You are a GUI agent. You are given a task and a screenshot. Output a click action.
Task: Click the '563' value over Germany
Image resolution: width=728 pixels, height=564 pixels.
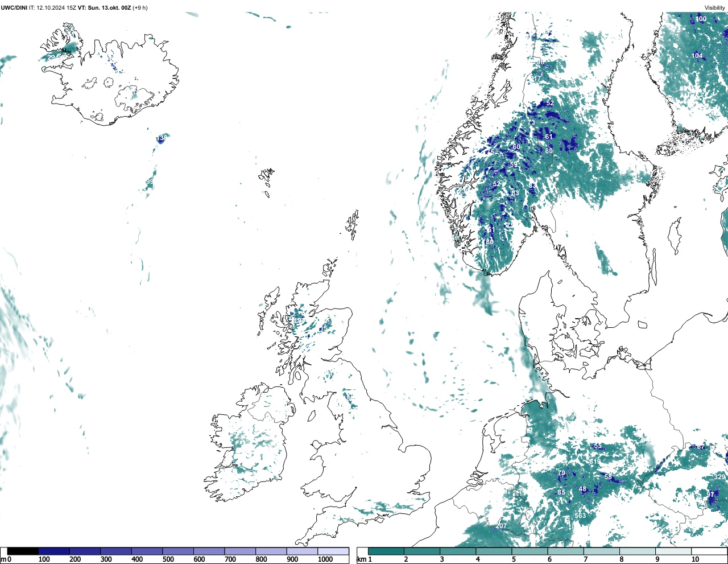click(x=580, y=516)
